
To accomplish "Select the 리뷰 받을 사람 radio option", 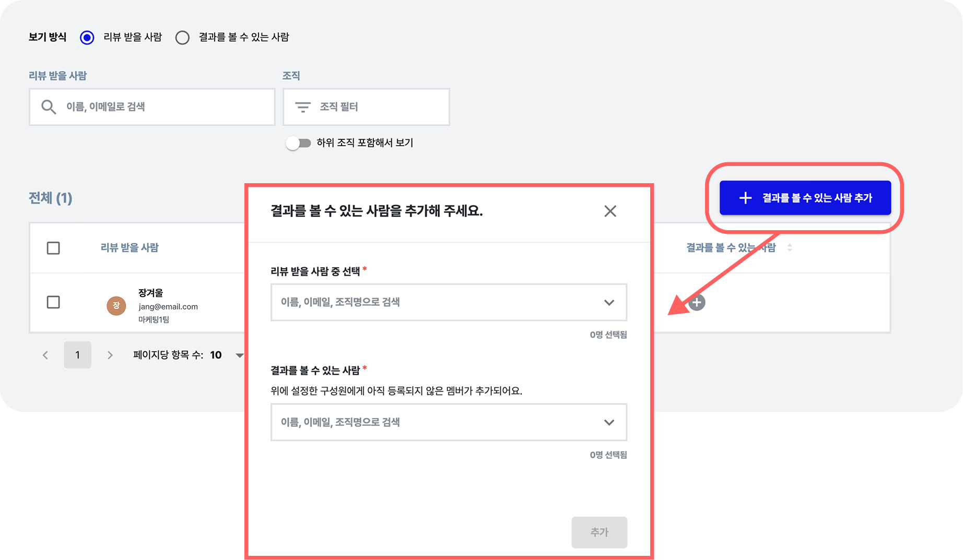I will click(87, 38).
